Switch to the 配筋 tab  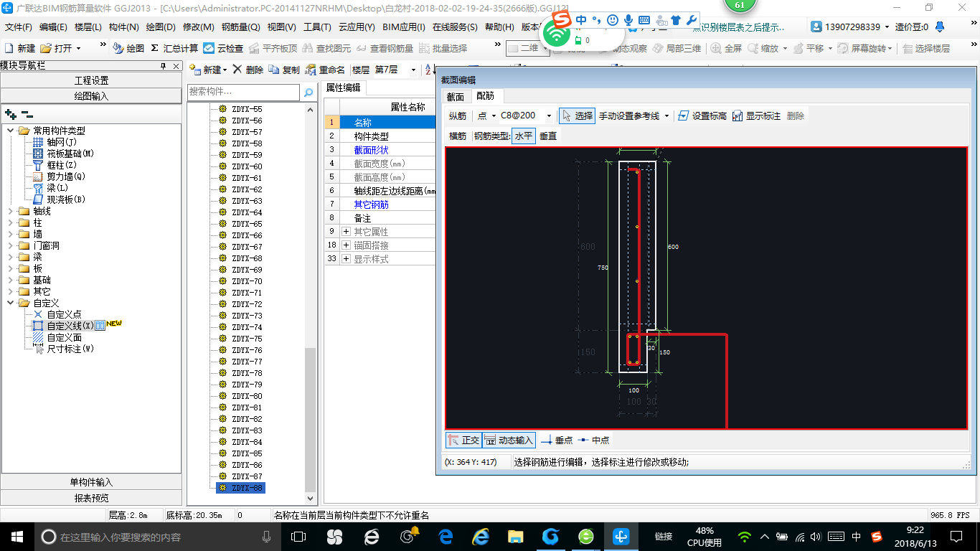coord(486,96)
